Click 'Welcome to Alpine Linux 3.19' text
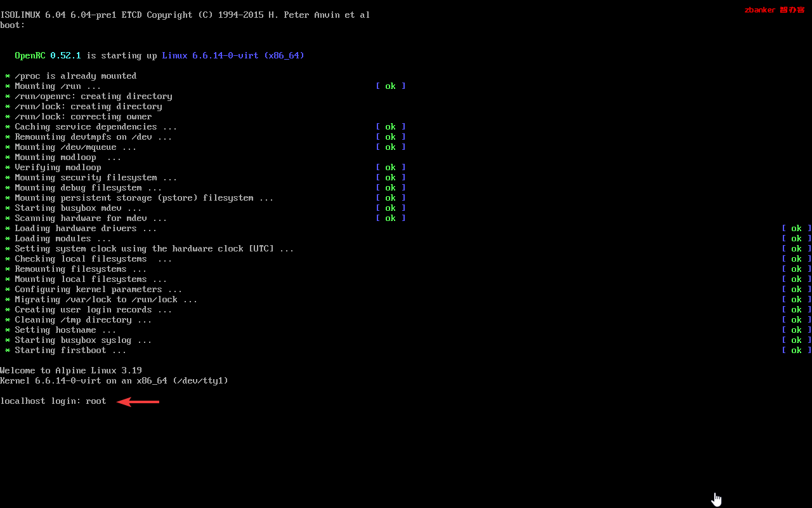This screenshot has height=508, width=812. tap(71, 371)
